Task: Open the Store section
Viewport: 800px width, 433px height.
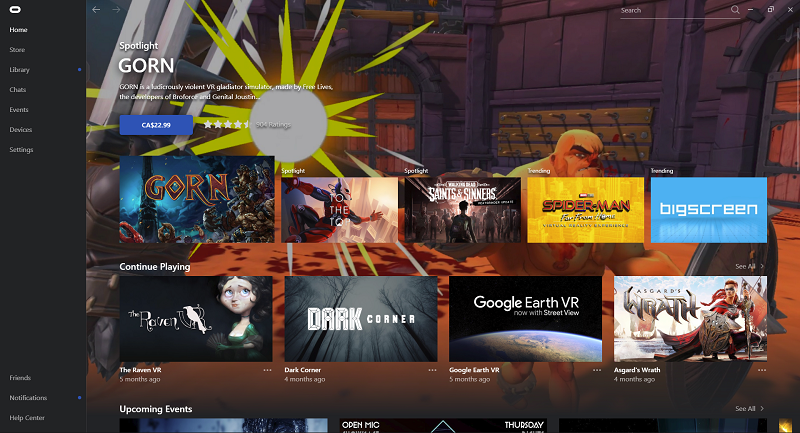Action: pyautogui.click(x=17, y=49)
